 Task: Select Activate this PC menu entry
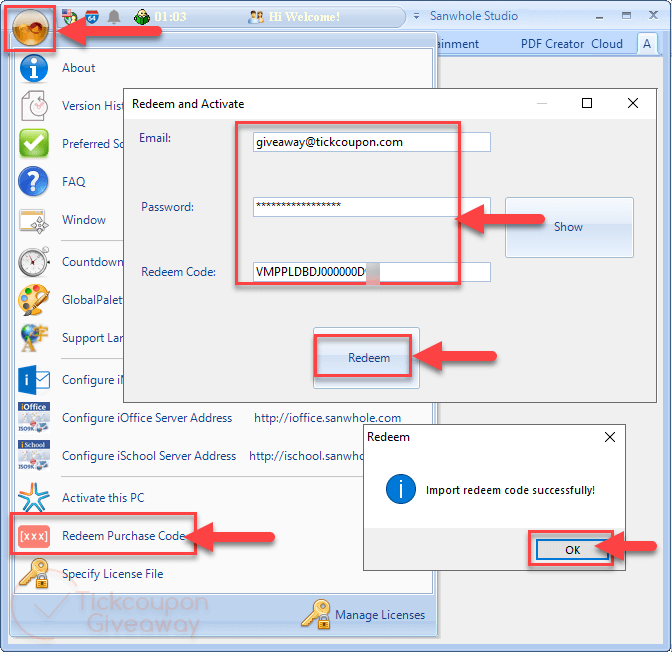pos(103,497)
